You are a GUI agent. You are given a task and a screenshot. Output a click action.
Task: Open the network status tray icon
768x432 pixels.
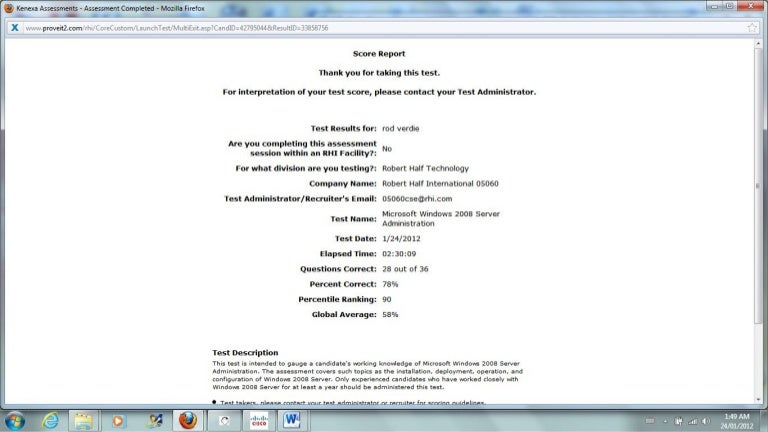point(693,421)
